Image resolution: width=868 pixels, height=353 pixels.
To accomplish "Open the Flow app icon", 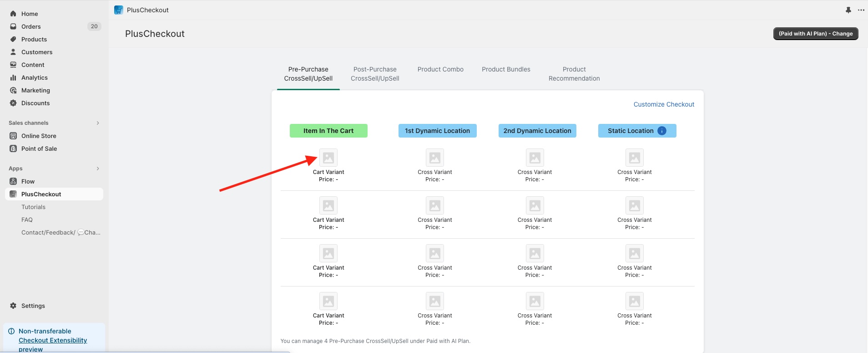I will (13, 181).
